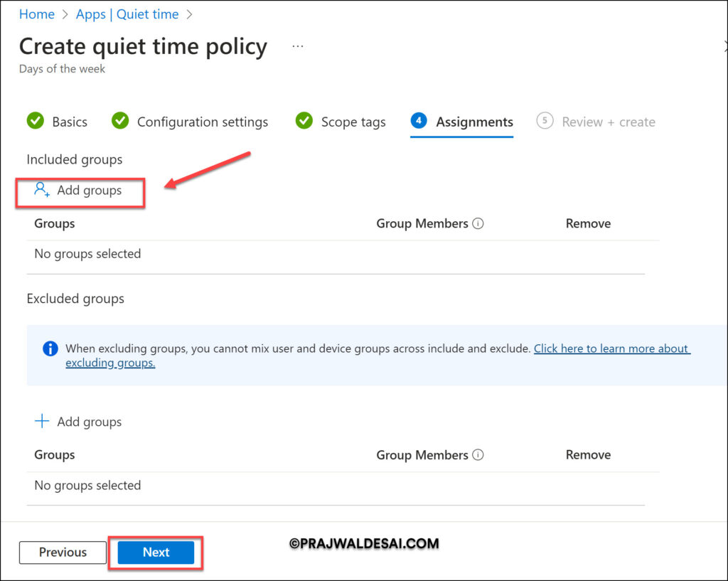Viewport: 728px width, 581px height.
Task: Select the Assignments step tab
Action: click(462, 121)
